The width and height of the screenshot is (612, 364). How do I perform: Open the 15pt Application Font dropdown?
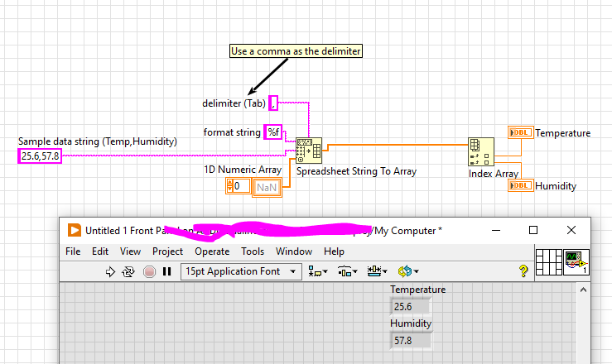[x=241, y=271]
